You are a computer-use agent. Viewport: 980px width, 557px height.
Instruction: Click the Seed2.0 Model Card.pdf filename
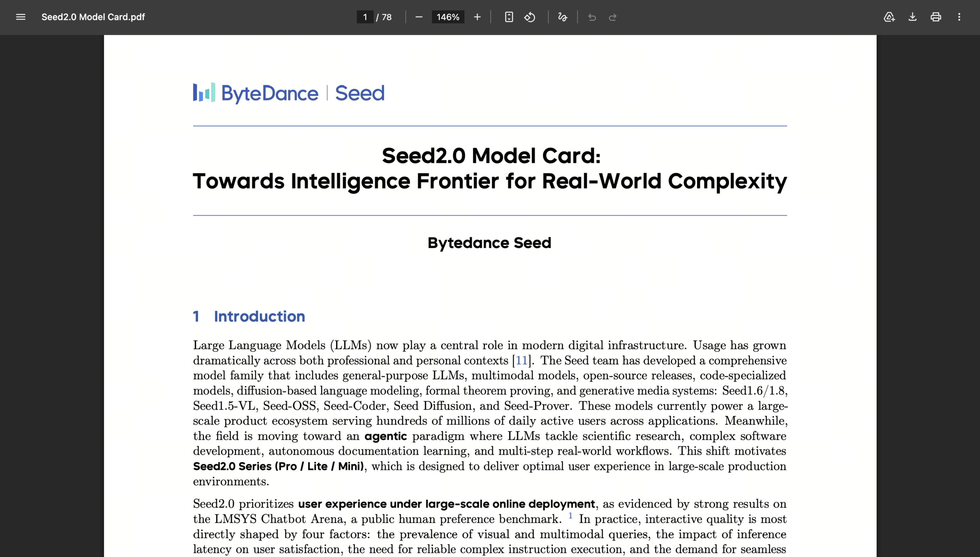(x=93, y=17)
